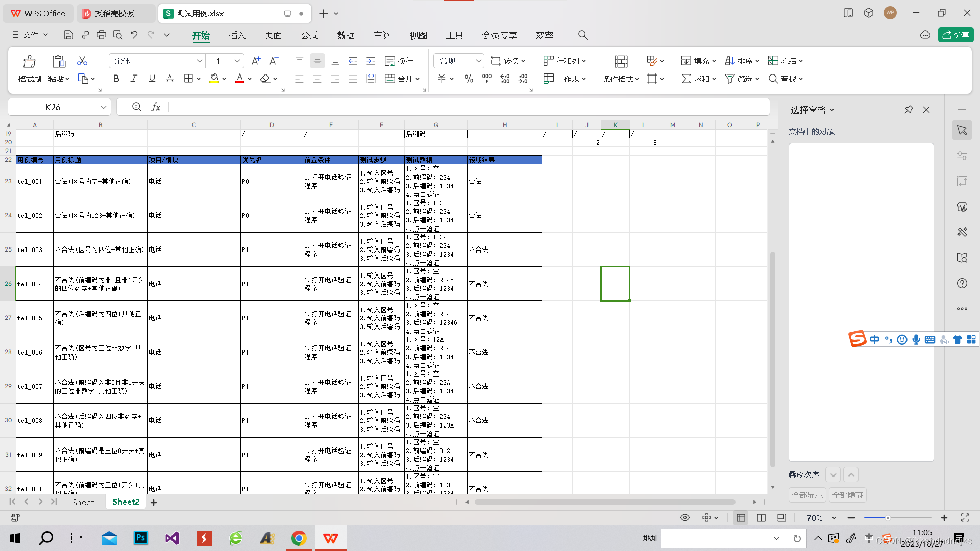The image size is (980, 551).
Task: Toggle italic formatting
Action: 134,79
